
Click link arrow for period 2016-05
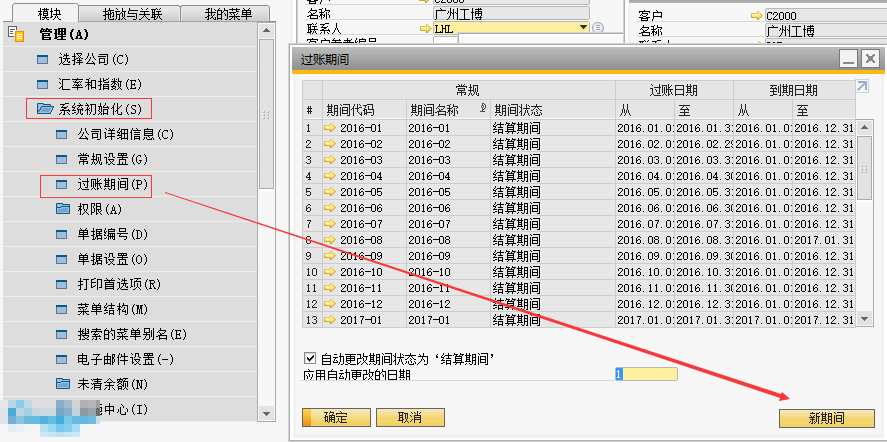330,192
